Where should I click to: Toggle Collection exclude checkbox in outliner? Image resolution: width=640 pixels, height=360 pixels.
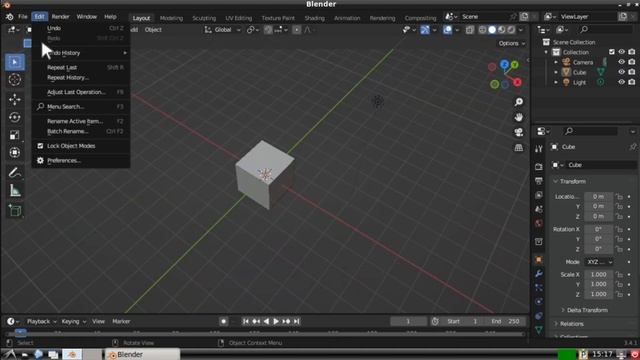coord(611,52)
